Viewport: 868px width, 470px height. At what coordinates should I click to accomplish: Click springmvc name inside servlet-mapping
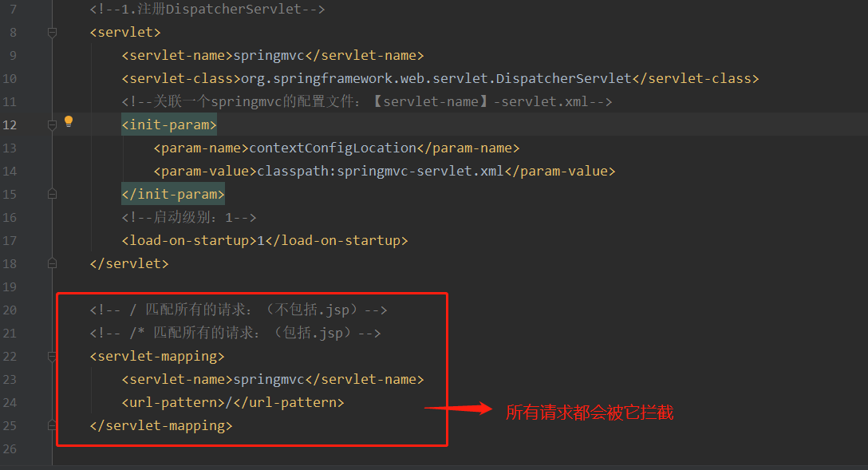tap(269, 380)
